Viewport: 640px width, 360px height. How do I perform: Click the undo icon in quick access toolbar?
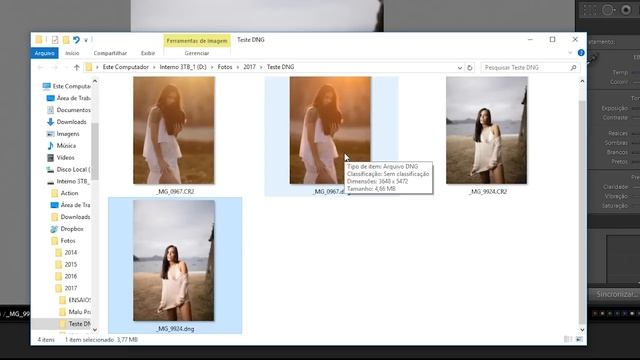(76, 40)
